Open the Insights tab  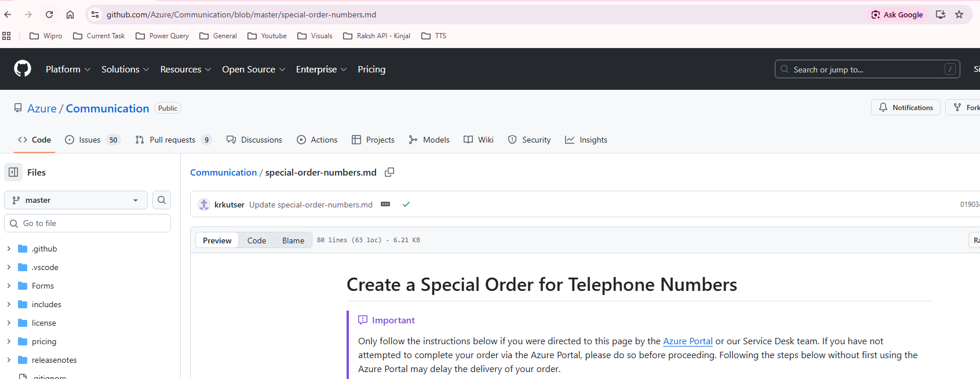pos(586,140)
